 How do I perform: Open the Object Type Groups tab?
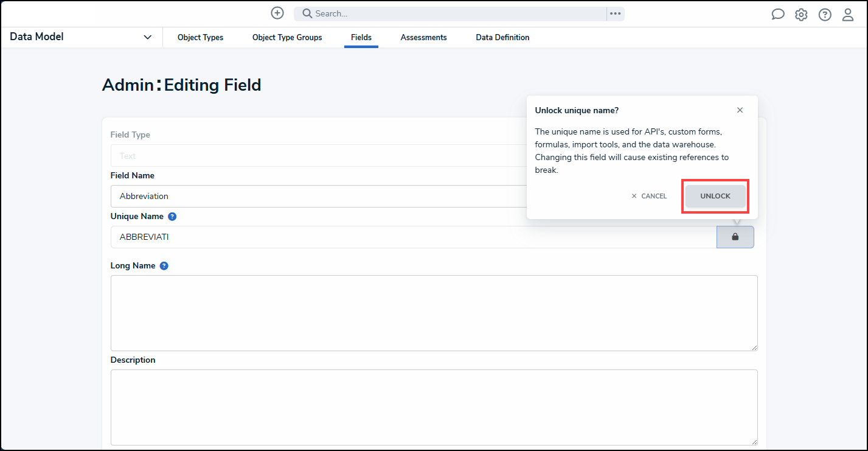click(287, 38)
